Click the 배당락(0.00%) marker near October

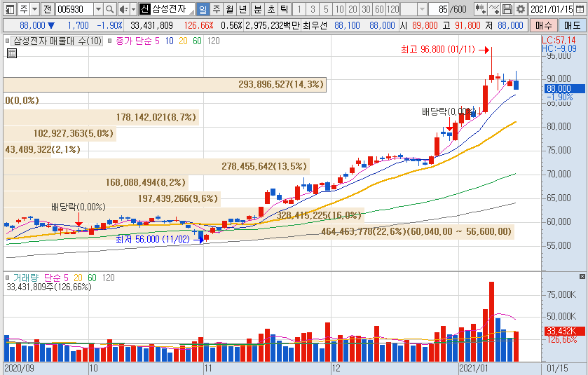(78, 207)
